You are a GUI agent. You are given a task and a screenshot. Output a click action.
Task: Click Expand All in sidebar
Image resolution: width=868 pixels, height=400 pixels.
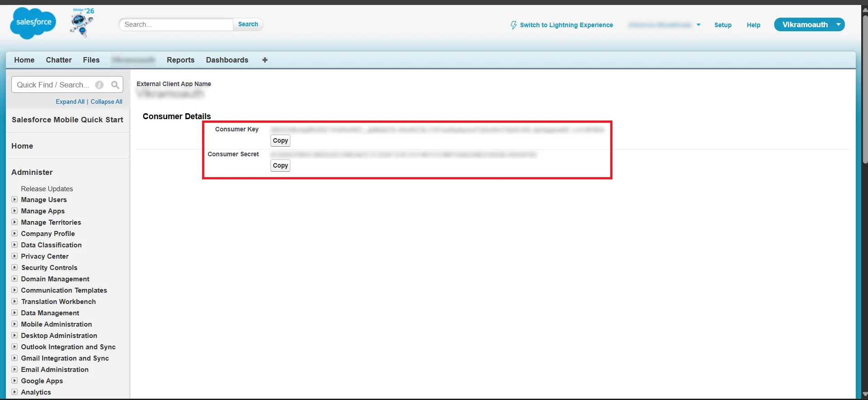(x=70, y=101)
